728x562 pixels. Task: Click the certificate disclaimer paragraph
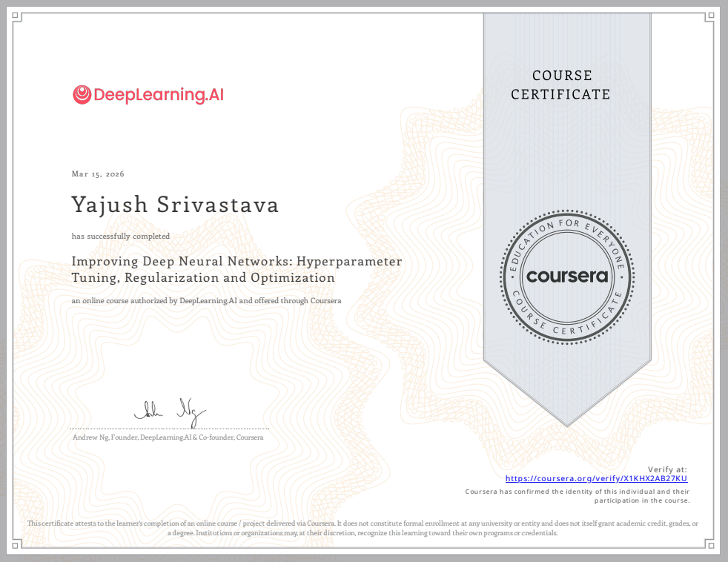click(x=363, y=528)
